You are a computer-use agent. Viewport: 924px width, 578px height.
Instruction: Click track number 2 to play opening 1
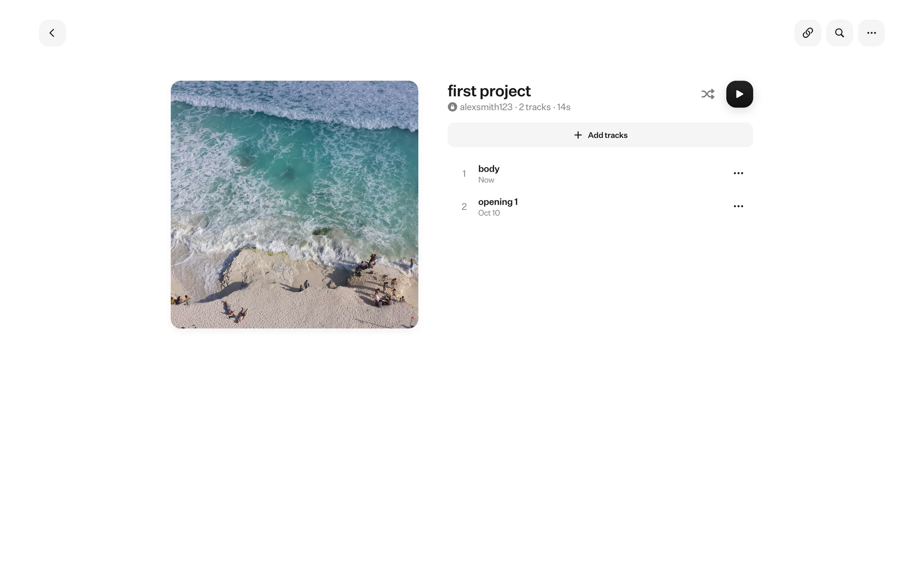pyautogui.click(x=464, y=207)
